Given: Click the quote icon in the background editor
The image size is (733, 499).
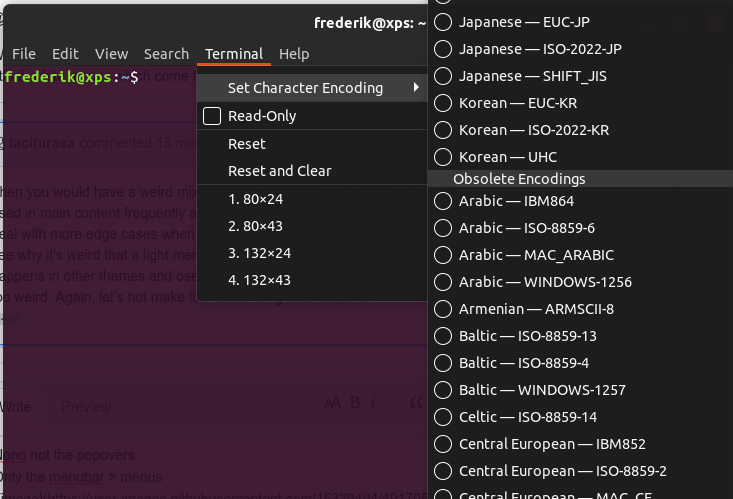Looking at the screenshot, I should pos(416,402).
